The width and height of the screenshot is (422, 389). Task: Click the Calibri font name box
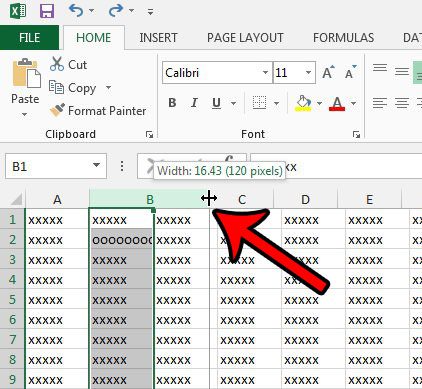(212, 73)
